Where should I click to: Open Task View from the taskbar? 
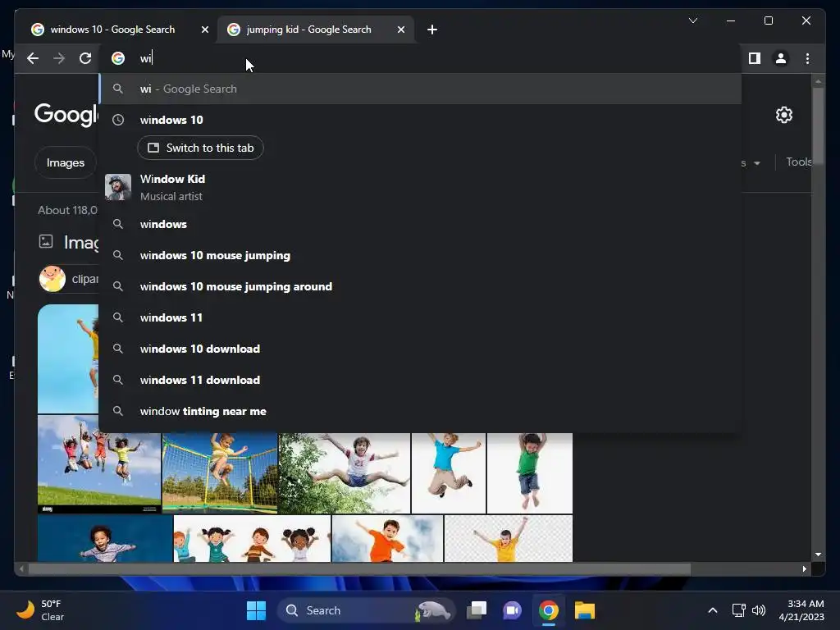477,610
